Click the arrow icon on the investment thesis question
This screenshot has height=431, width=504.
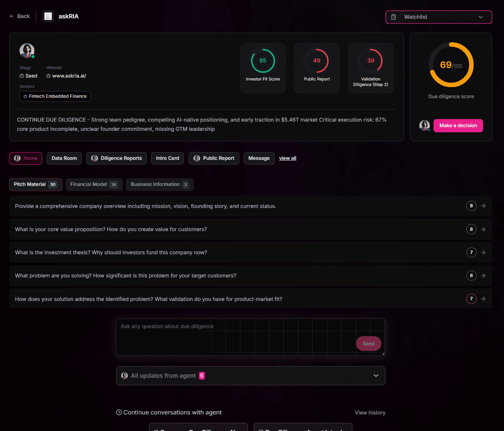(483, 252)
